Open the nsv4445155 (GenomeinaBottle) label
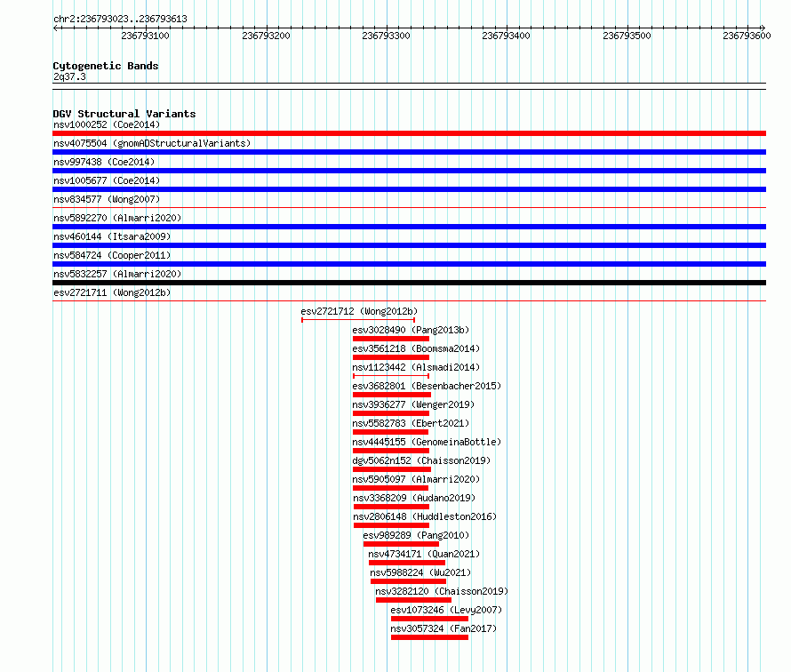 427,442
